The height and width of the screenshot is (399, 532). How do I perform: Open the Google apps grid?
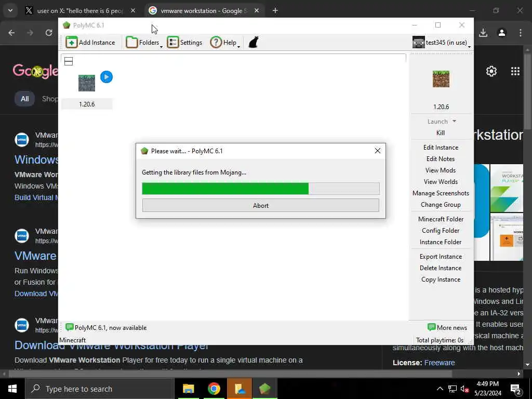tap(515, 71)
